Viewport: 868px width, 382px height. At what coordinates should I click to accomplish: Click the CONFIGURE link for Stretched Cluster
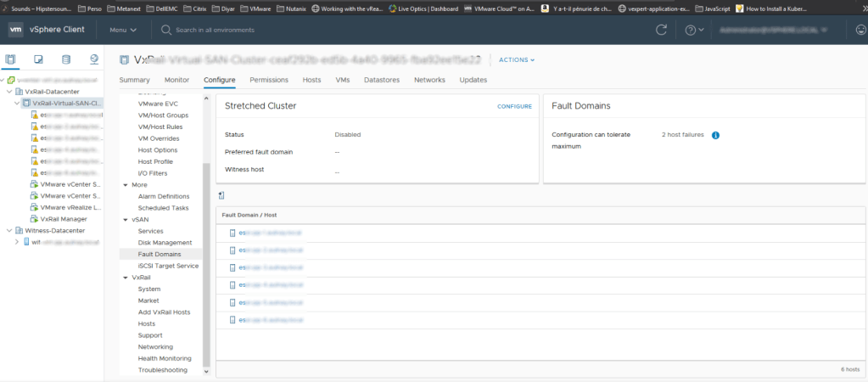(514, 106)
